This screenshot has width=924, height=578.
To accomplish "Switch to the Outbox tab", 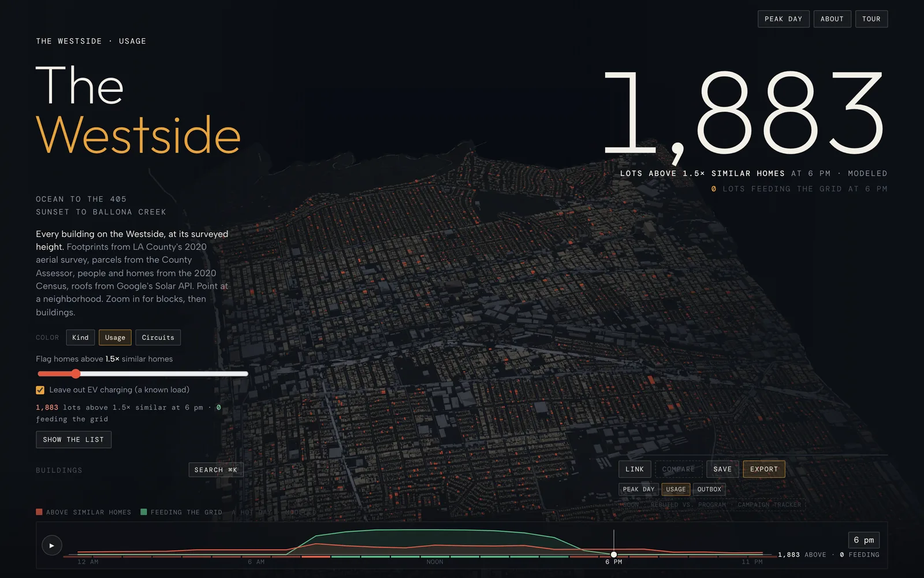I will [x=709, y=490].
